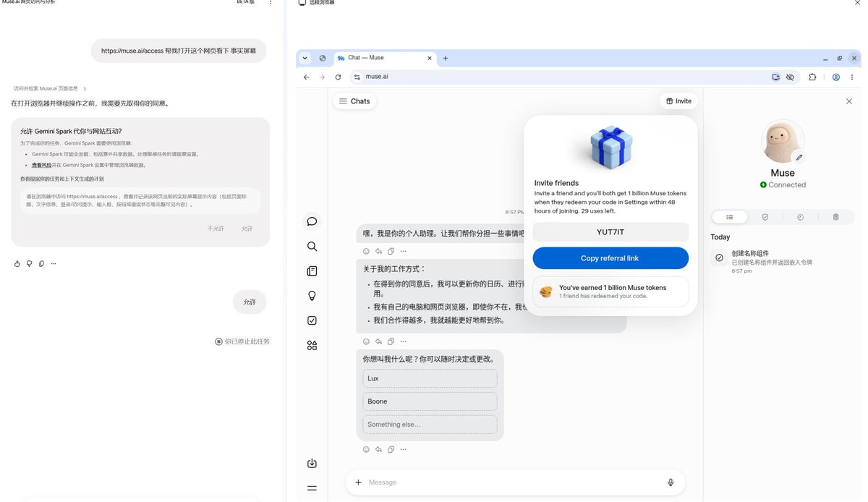Click thumbs down on Gemini response
868x502 pixels.
click(x=30, y=263)
